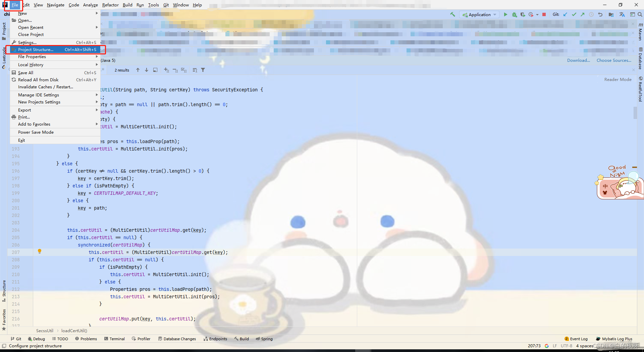Click the Choose Sources... link
The width and height of the screenshot is (644, 352).
(x=614, y=60)
